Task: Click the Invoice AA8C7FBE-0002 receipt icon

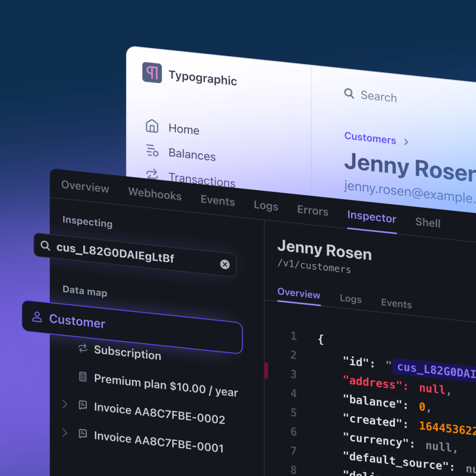Action: tap(83, 405)
